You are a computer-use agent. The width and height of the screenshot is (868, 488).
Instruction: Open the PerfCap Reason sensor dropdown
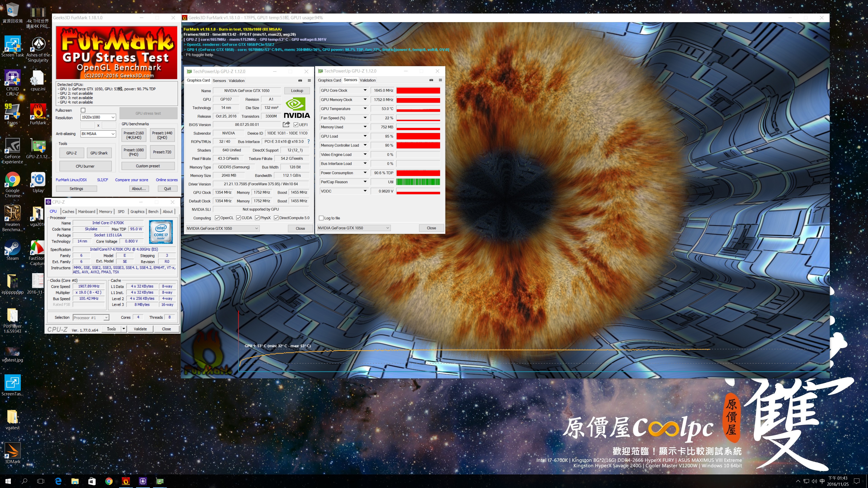coord(365,182)
